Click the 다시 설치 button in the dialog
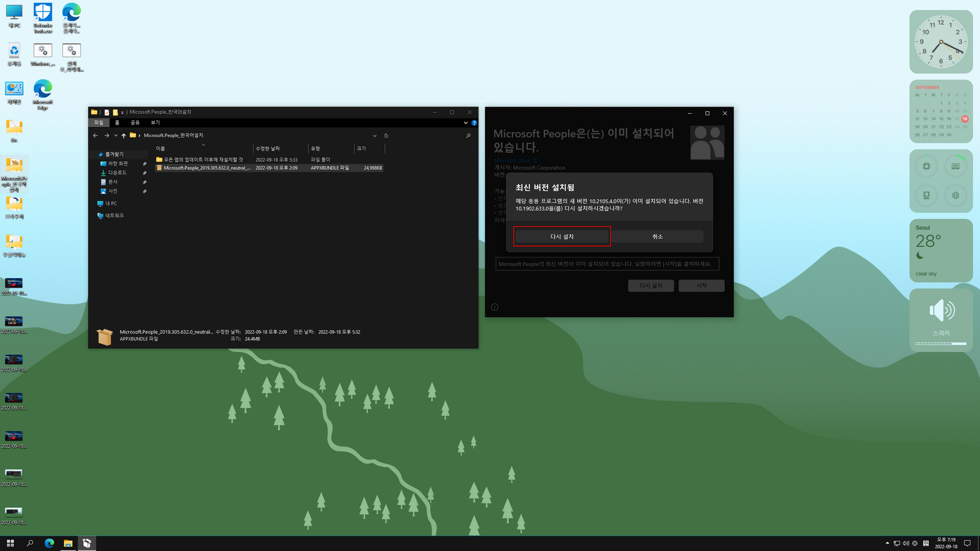The height and width of the screenshot is (551, 980). 562,236
